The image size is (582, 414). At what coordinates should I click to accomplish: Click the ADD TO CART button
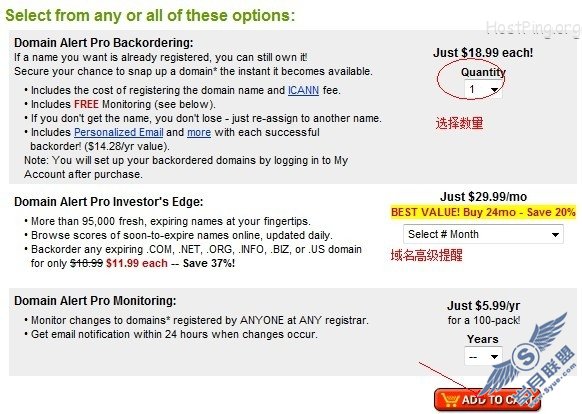coord(487,400)
